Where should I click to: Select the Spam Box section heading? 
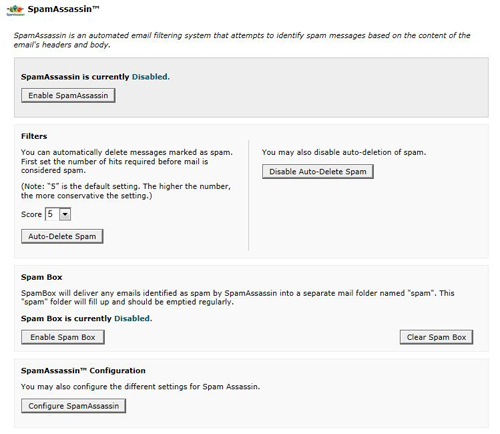[42, 277]
